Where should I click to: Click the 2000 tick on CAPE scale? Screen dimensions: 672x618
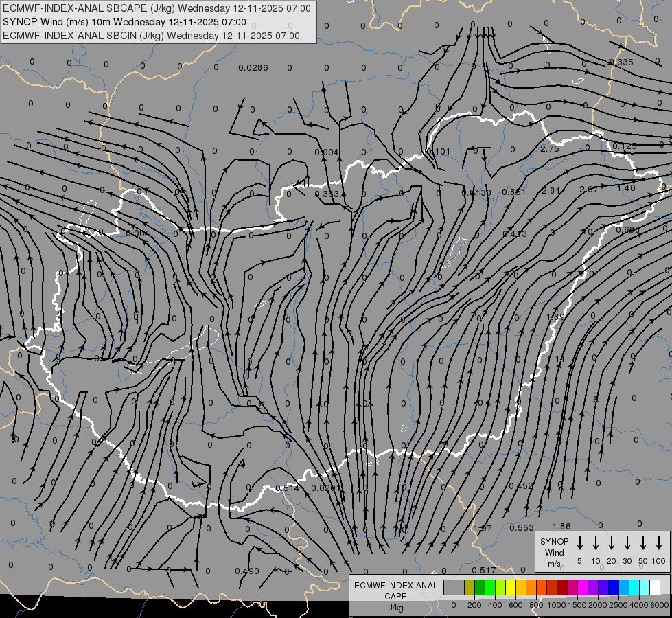point(598,605)
